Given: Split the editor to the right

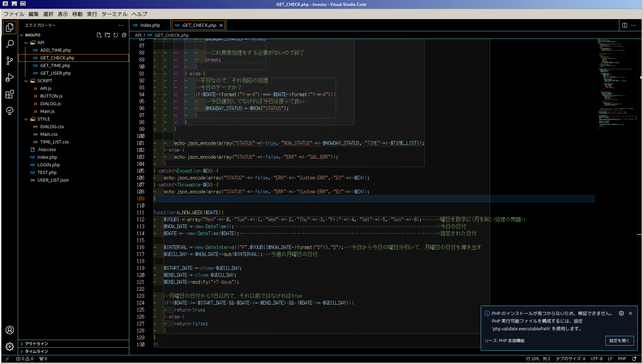Looking at the screenshot, I should click(x=625, y=25).
